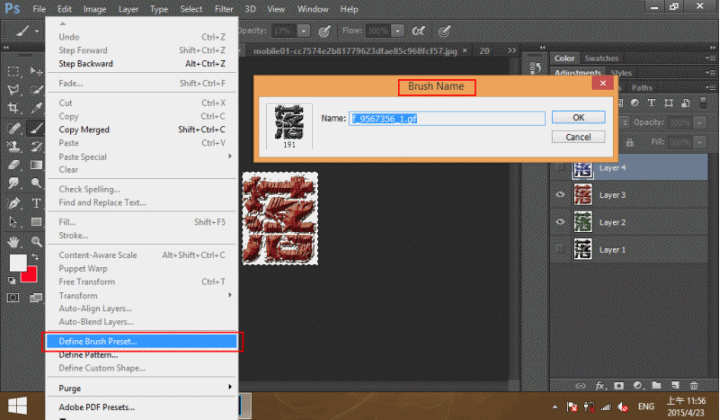Open the brush Opacity dropdown arrow

304,31
